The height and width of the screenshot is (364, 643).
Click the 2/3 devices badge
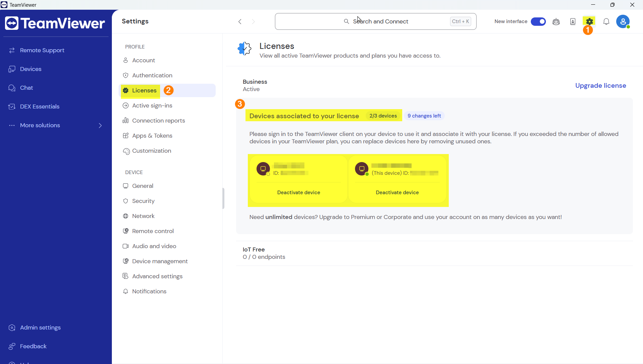383,116
